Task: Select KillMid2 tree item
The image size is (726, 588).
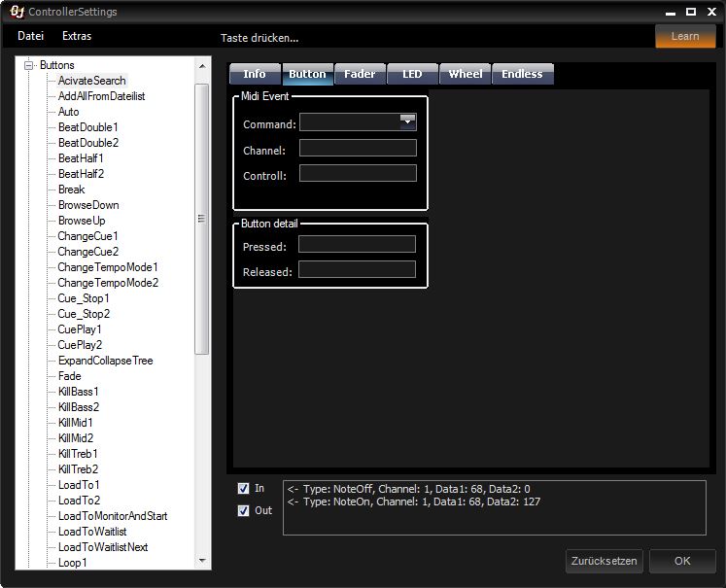Action: click(x=76, y=438)
